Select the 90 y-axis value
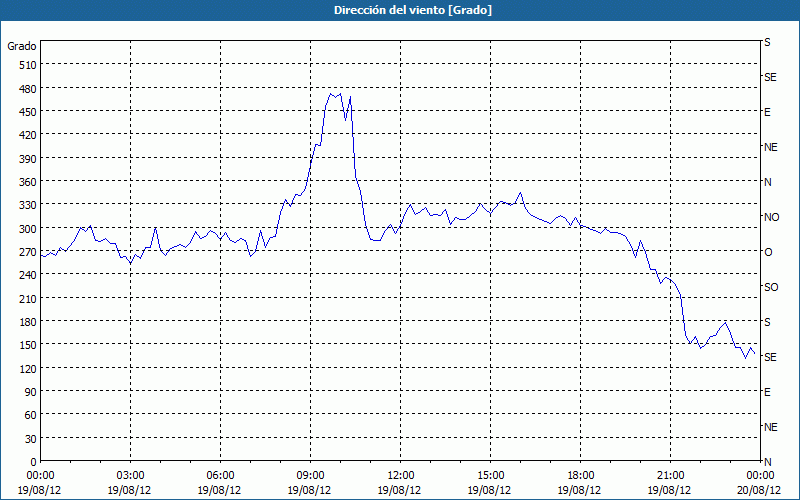 coord(31,392)
